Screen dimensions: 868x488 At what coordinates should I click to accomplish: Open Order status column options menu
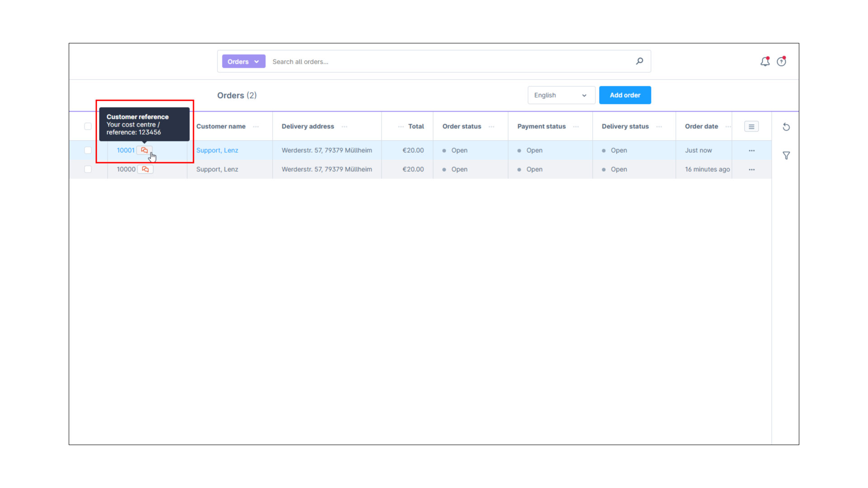[491, 127]
